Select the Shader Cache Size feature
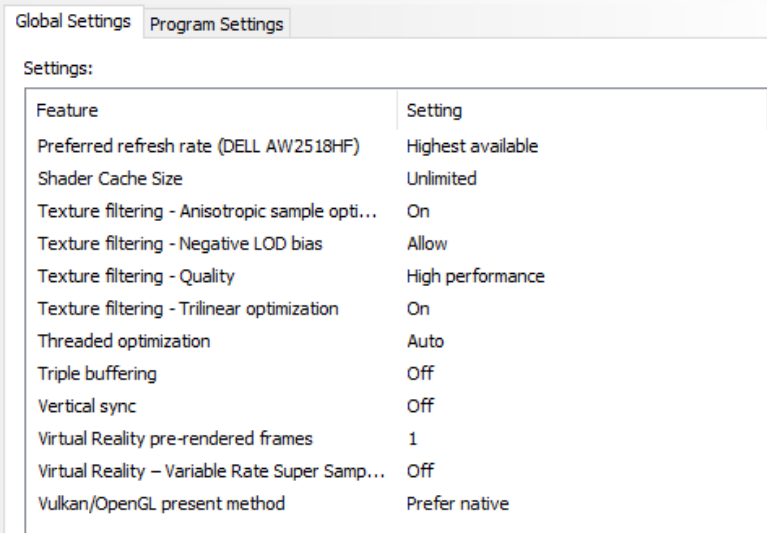The image size is (767, 533). (x=110, y=178)
